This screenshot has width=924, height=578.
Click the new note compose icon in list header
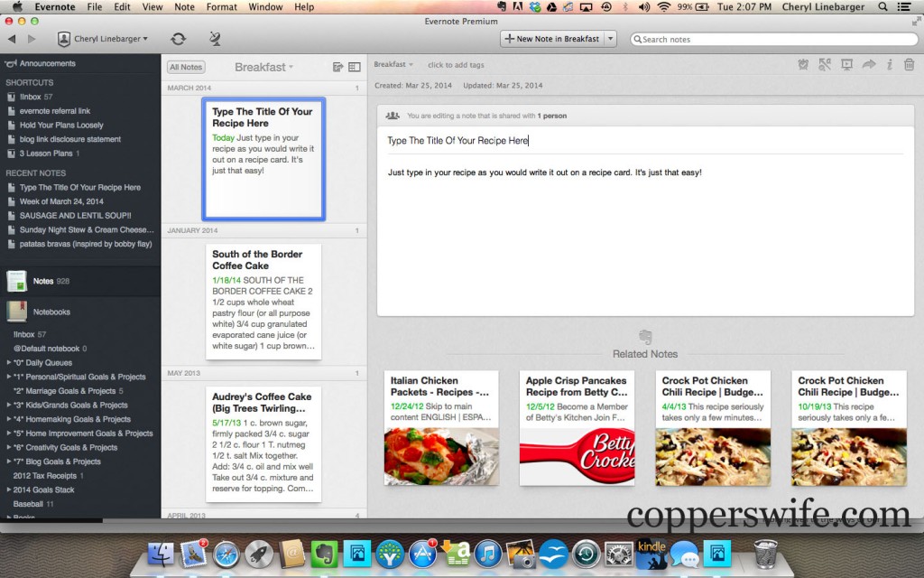337,67
